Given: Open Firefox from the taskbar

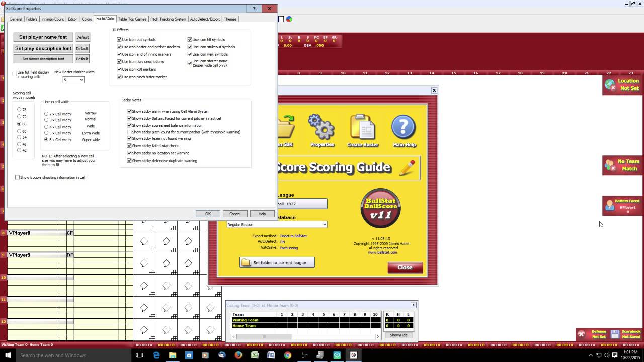Looking at the screenshot, I should point(238,355).
